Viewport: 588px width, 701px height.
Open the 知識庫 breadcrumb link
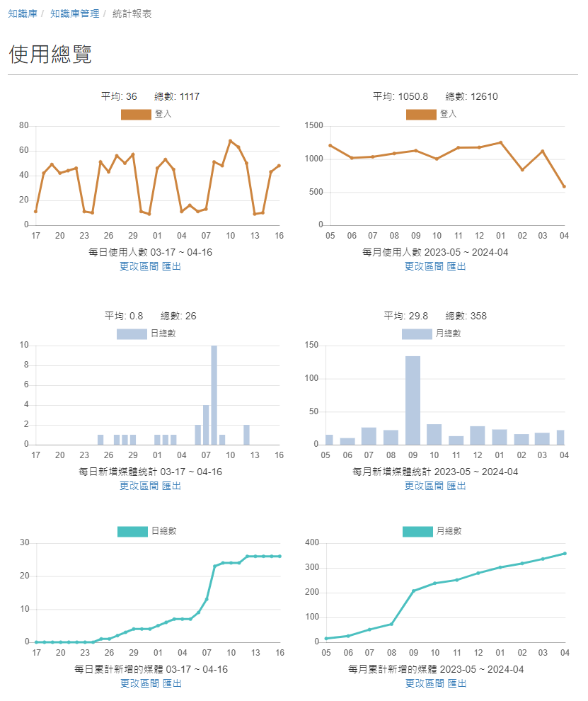click(23, 14)
